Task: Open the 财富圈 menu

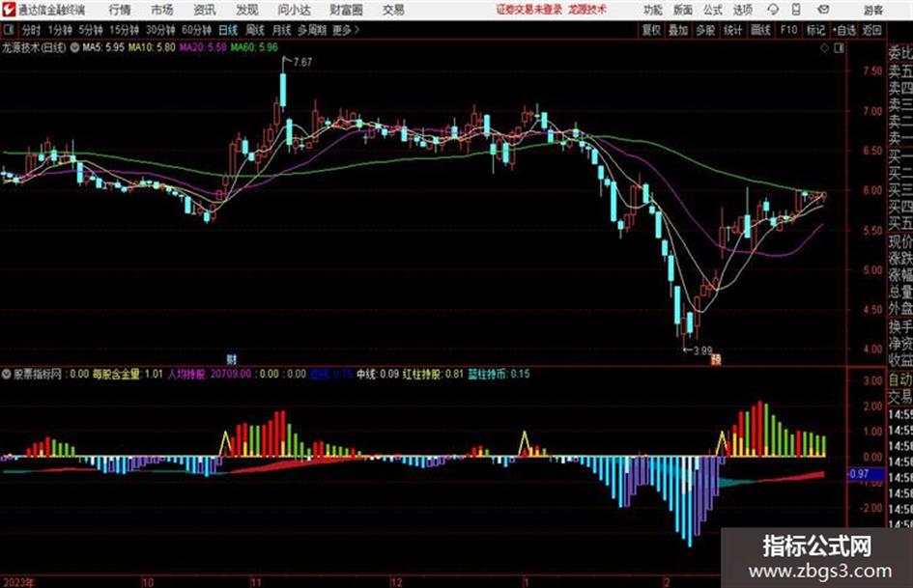Action: tap(346, 10)
